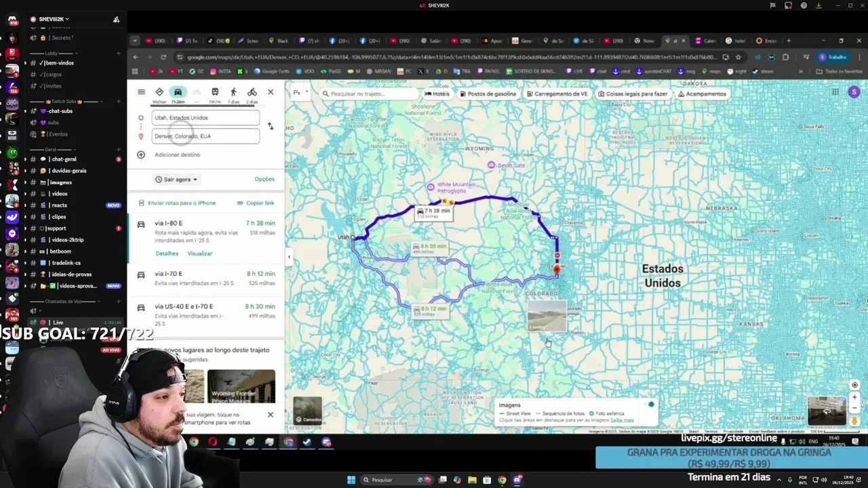Dismiss the smartphone routes notice
This screenshot has height=488, width=868.
tap(271, 415)
